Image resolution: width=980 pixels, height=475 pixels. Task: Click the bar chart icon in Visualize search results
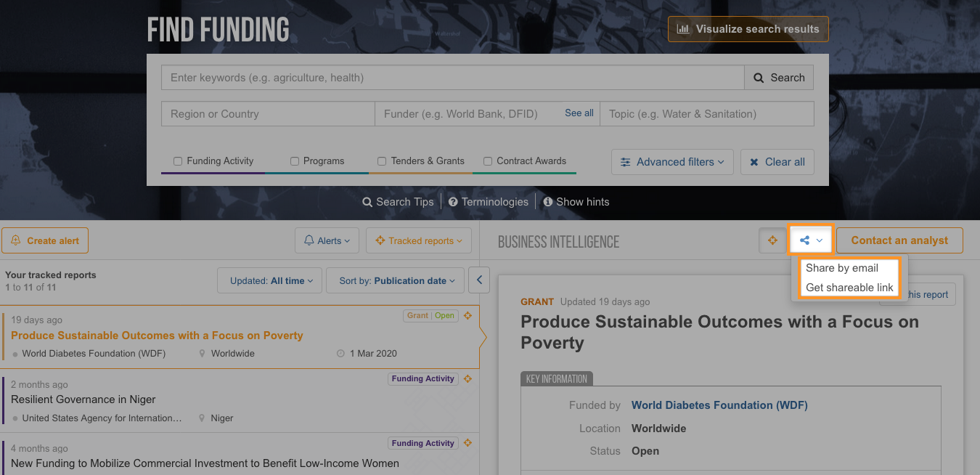[x=683, y=29]
